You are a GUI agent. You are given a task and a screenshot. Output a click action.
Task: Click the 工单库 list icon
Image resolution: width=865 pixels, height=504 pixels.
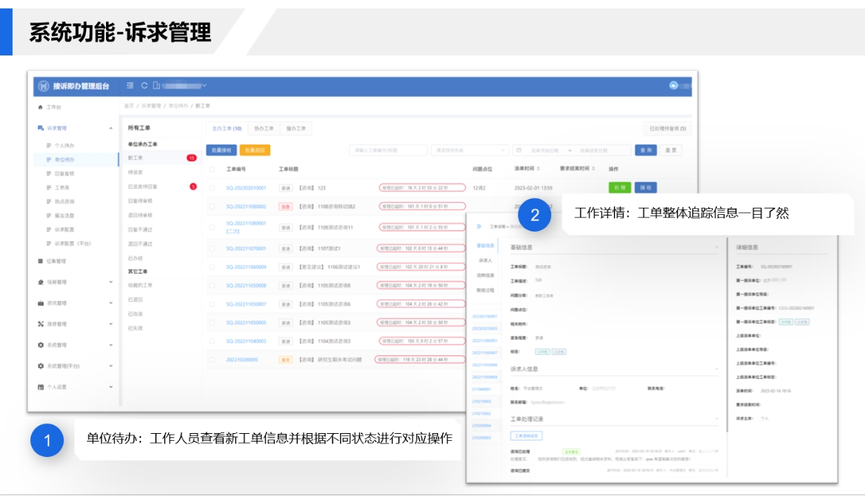[48, 187]
